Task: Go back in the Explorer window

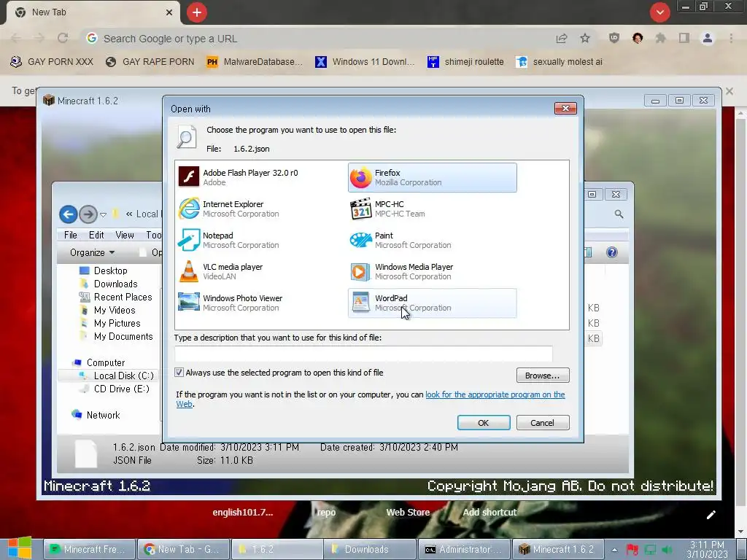Action: 68,214
